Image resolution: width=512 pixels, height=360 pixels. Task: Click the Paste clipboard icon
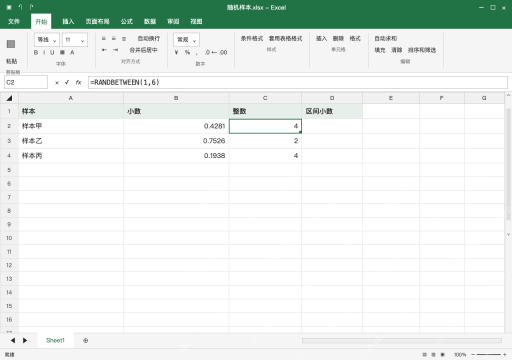tap(11, 44)
